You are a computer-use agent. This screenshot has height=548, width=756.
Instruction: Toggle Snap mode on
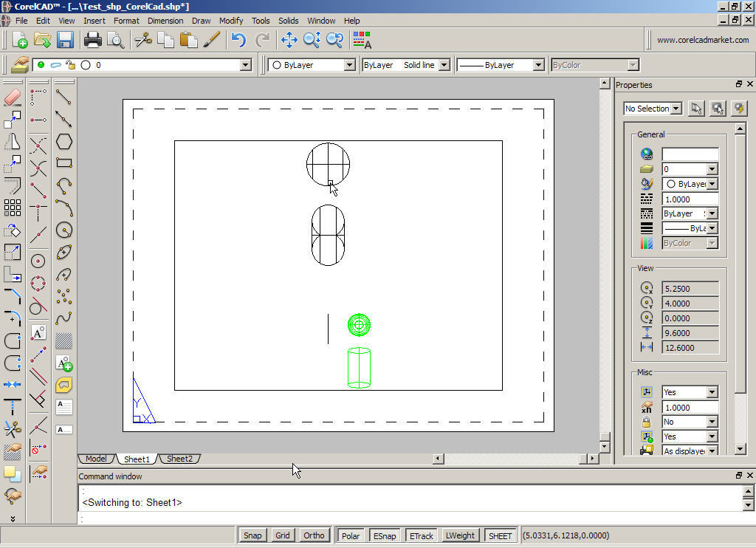pos(252,535)
